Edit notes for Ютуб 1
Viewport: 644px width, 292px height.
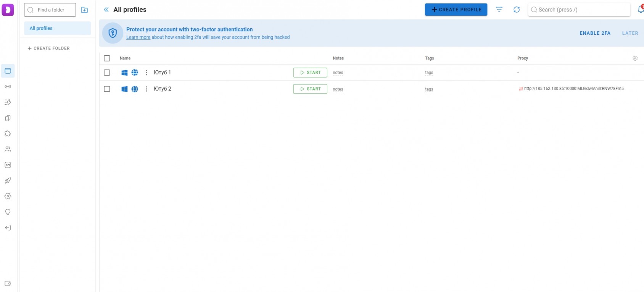click(x=338, y=73)
